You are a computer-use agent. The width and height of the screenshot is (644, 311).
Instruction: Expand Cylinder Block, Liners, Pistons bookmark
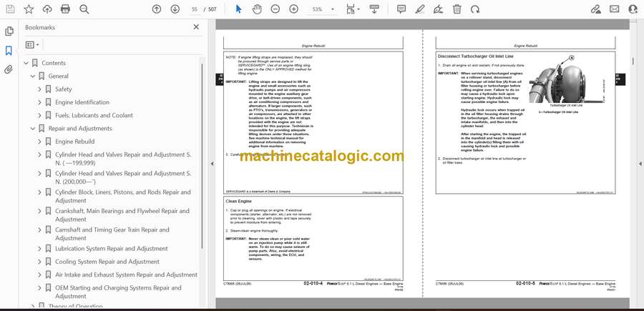39,192
